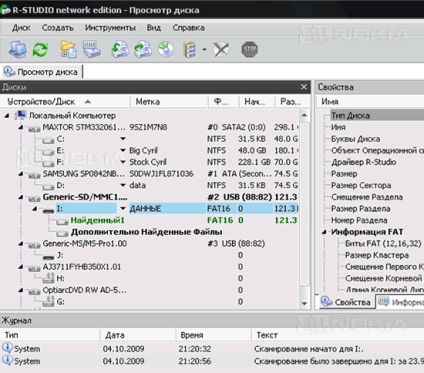This screenshot has width=424, height=373.
Task: Click Stock Cyril label text
Action: click(148, 162)
